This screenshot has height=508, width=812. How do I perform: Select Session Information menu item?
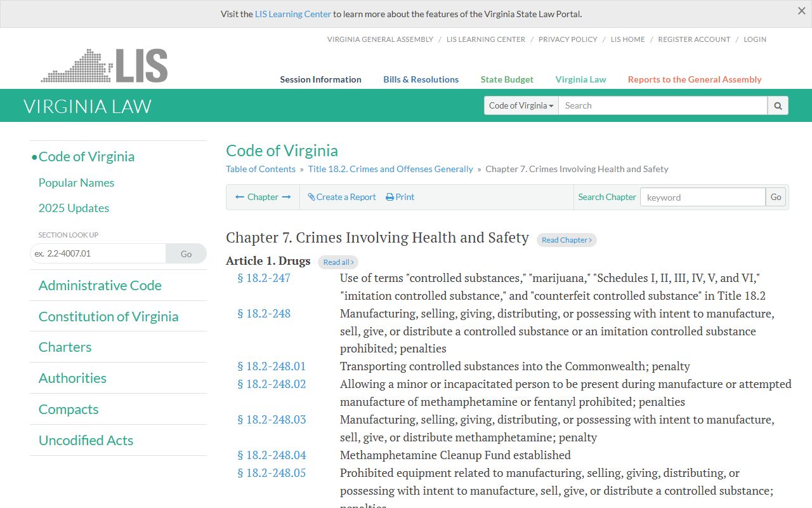coord(320,79)
